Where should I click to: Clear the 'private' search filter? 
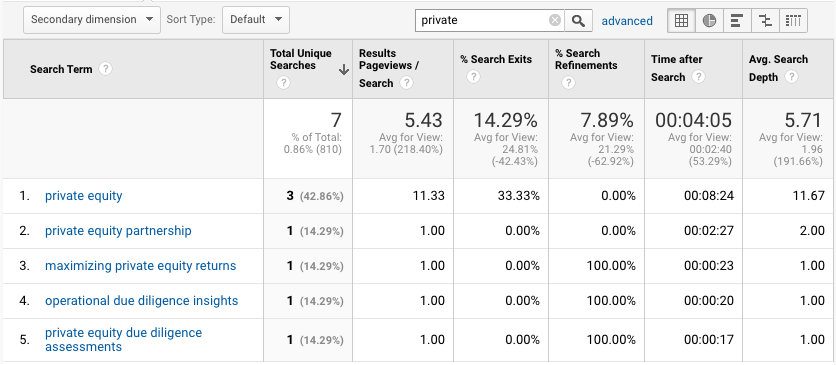click(x=555, y=21)
